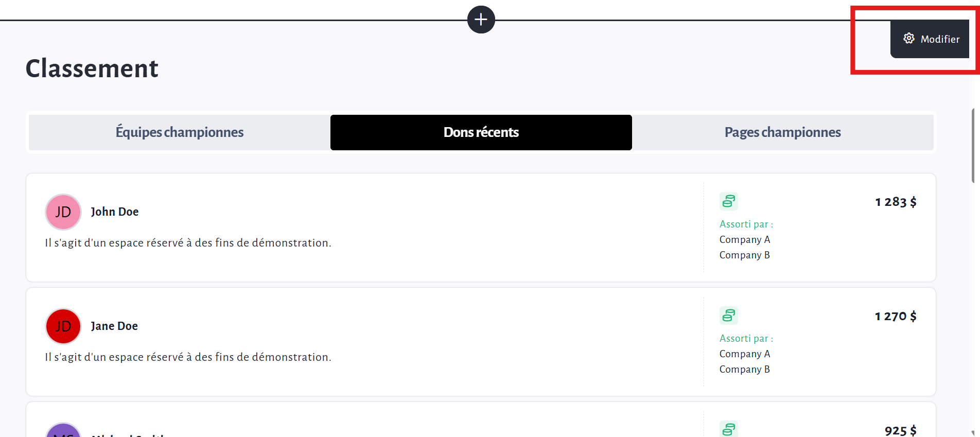Click the Jane Doe donor name
This screenshot has height=437, width=980.
point(114,326)
